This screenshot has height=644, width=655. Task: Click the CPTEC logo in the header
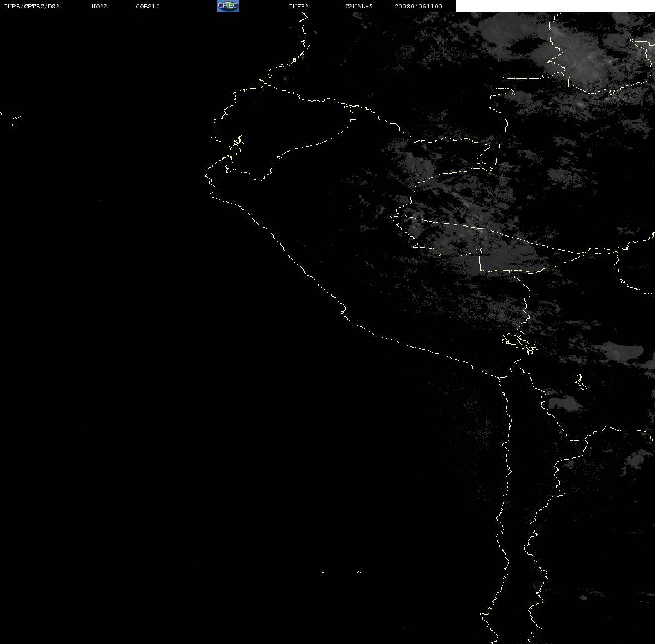tap(228, 6)
